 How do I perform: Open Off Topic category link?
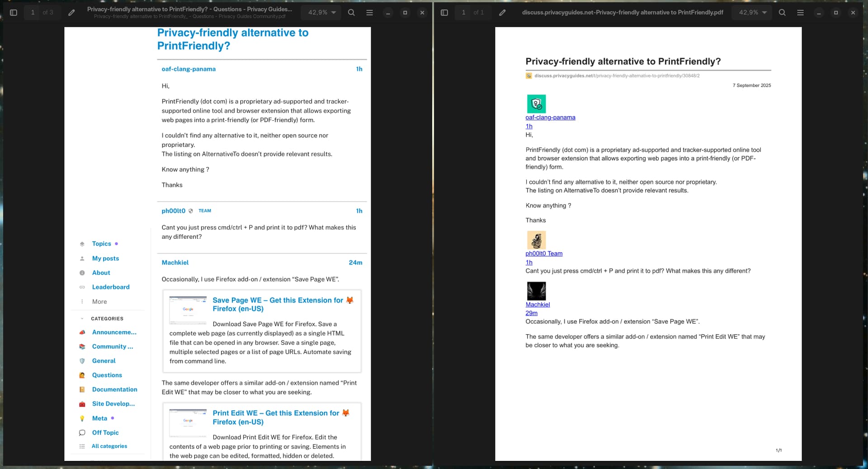[x=105, y=433]
